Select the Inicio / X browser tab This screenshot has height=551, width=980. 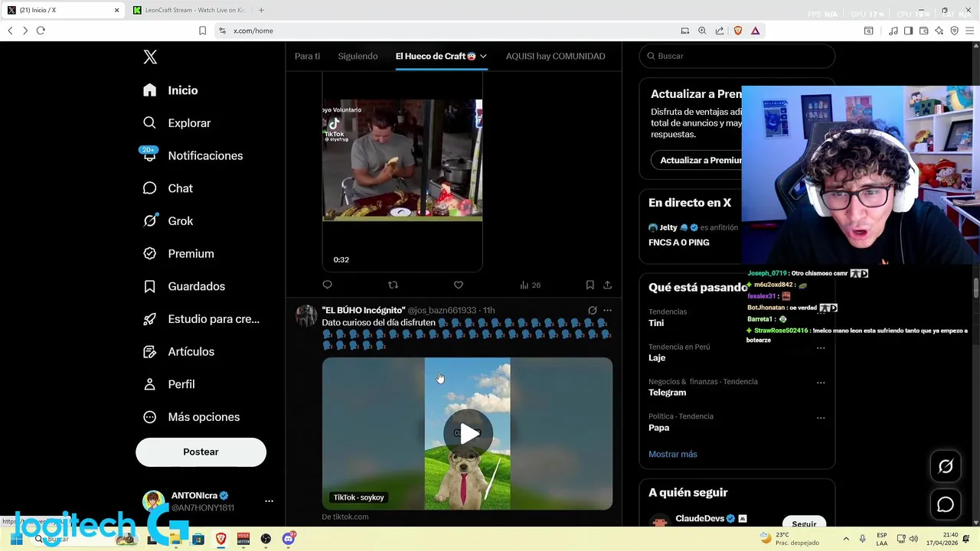click(x=63, y=10)
